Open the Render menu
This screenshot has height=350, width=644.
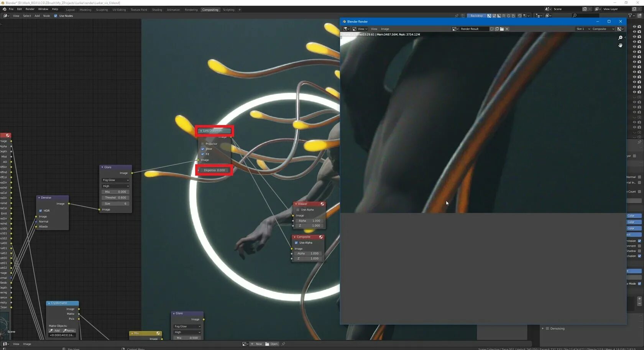click(30, 9)
